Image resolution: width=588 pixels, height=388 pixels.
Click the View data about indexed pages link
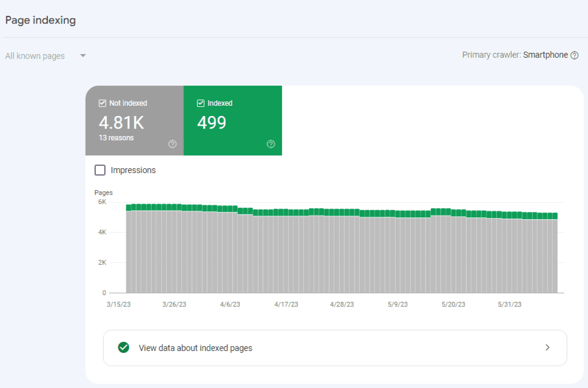(195, 347)
